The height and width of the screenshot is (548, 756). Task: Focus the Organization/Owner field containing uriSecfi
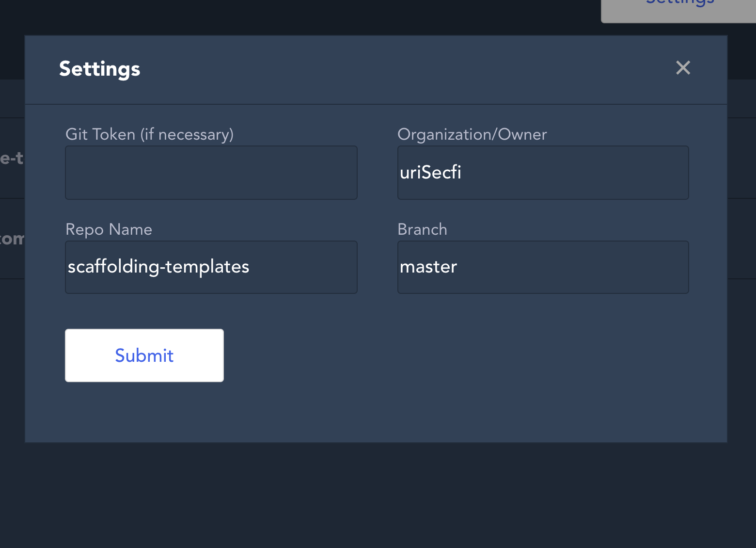[x=543, y=173]
